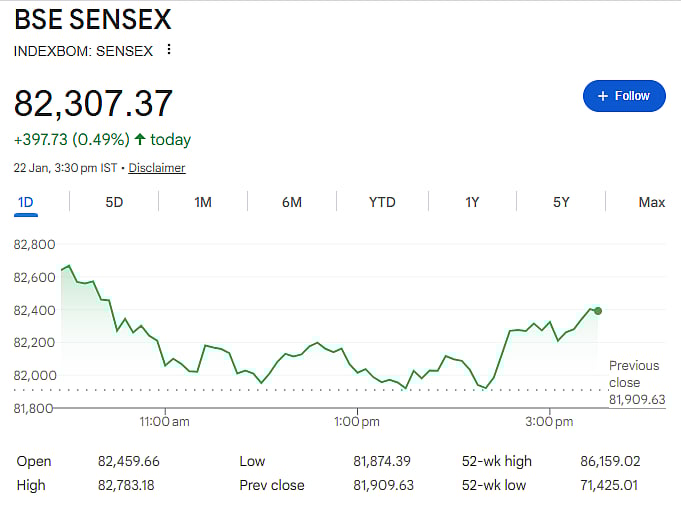View the 1Y chart range
The width and height of the screenshot is (681, 509).
tap(472, 202)
